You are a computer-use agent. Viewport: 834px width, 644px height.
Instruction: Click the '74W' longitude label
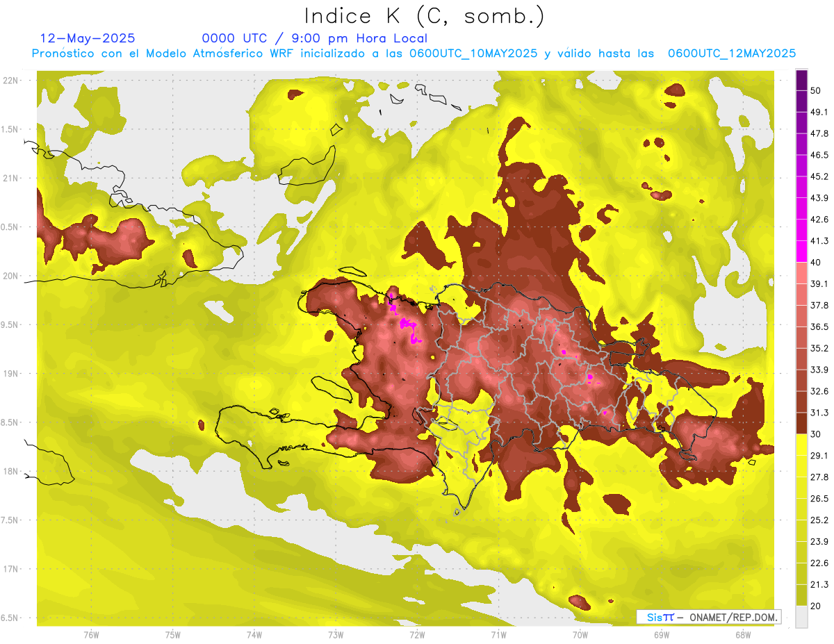tap(254, 635)
